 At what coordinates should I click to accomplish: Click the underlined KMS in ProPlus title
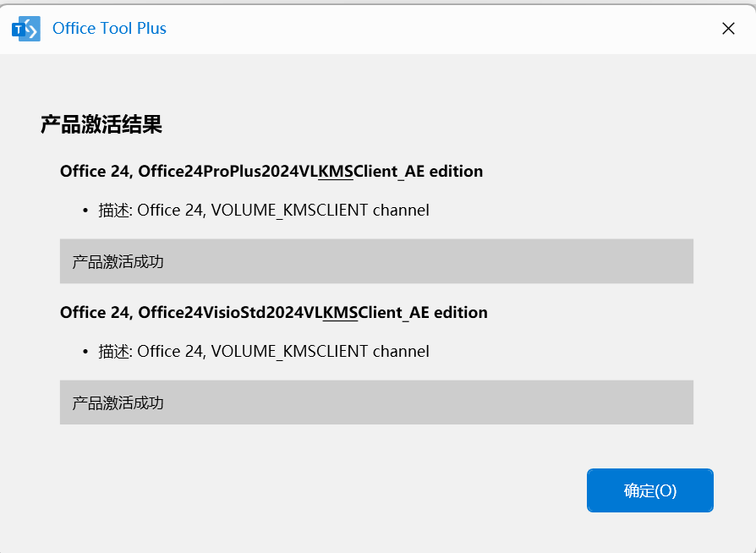(x=336, y=171)
